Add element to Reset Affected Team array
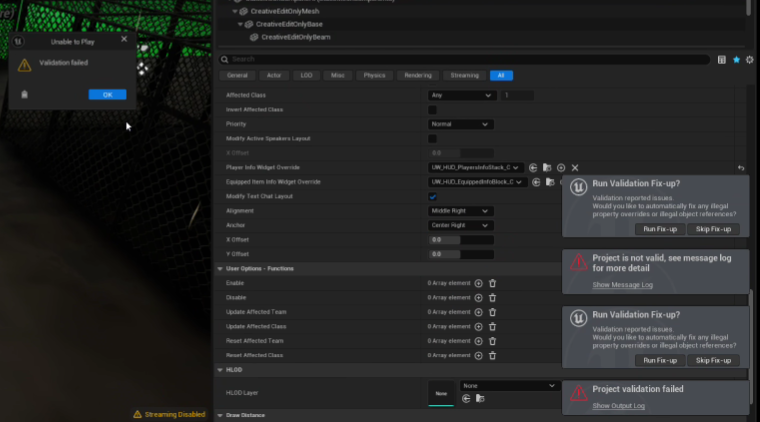Image resolution: width=760 pixels, height=422 pixels. click(478, 341)
